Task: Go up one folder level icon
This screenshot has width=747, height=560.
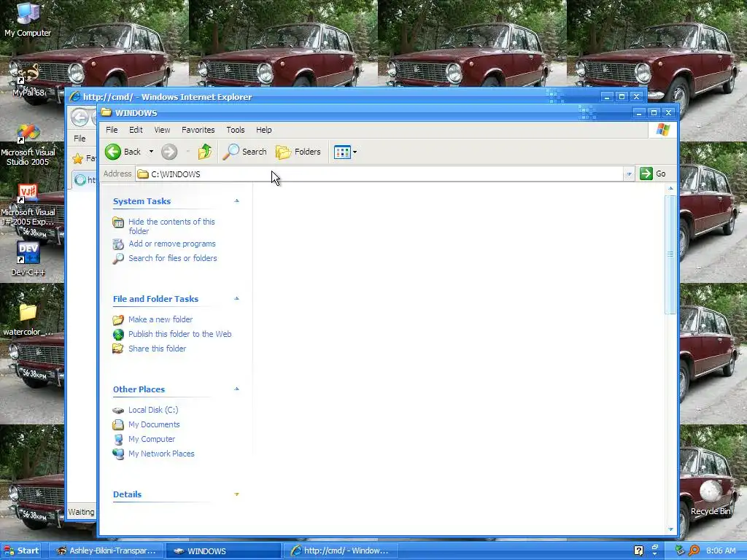Action: pos(205,152)
